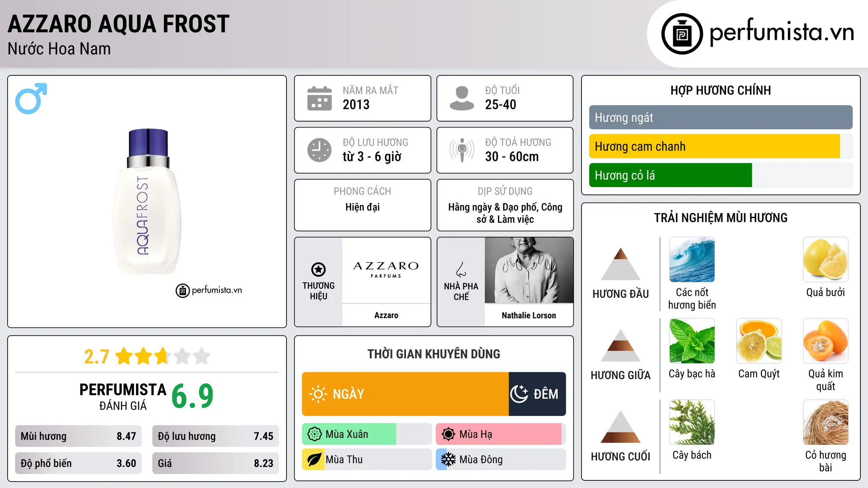Click the clock icon for longevity

tap(320, 150)
